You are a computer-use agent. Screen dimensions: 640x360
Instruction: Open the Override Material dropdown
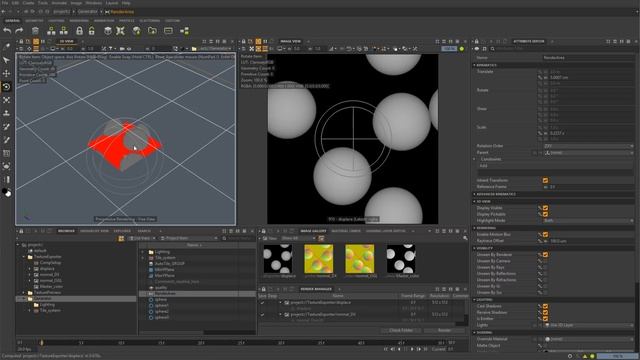[588, 339]
